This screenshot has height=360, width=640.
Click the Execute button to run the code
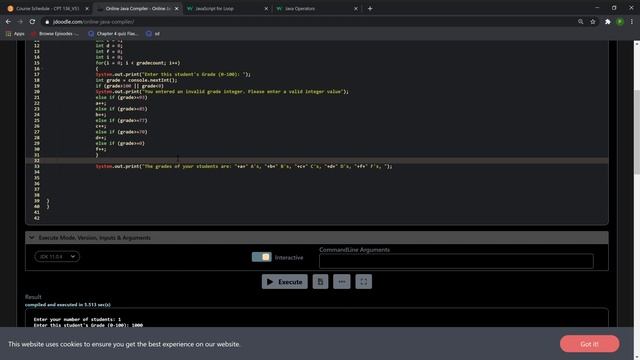[x=284, y=282]
